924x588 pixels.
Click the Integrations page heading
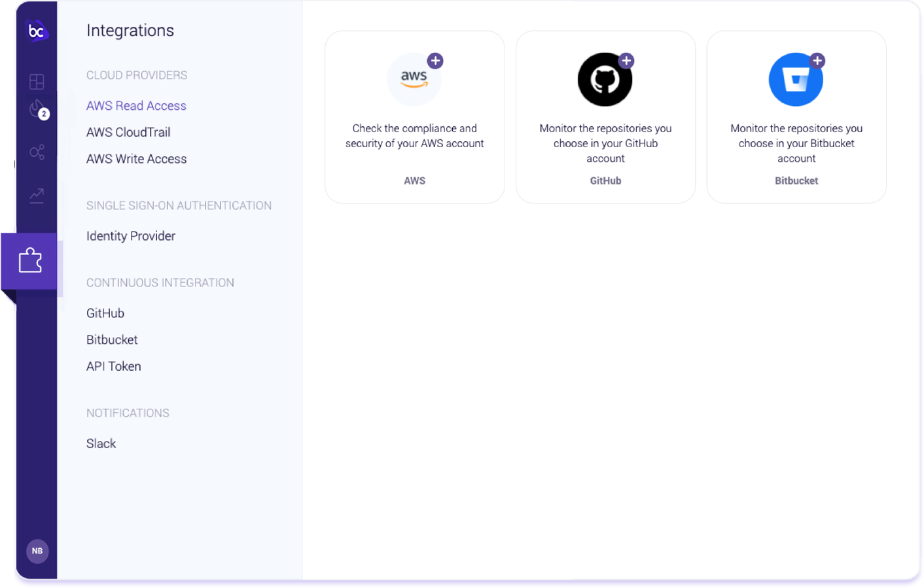pyautogui.click(x=130, y=31)
